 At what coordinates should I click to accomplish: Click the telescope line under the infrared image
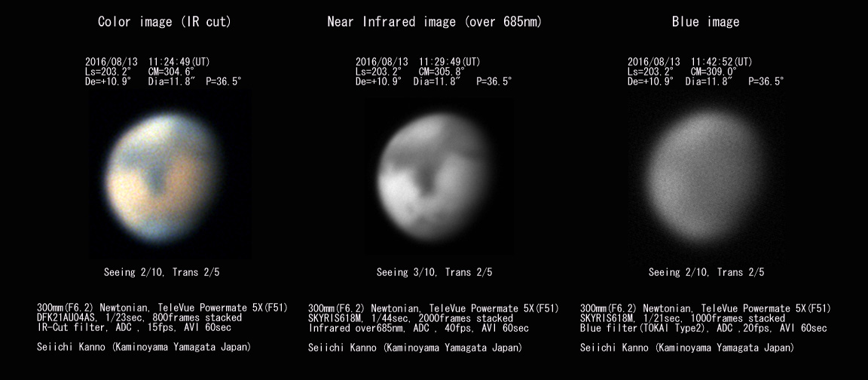(x=433, y=308)
